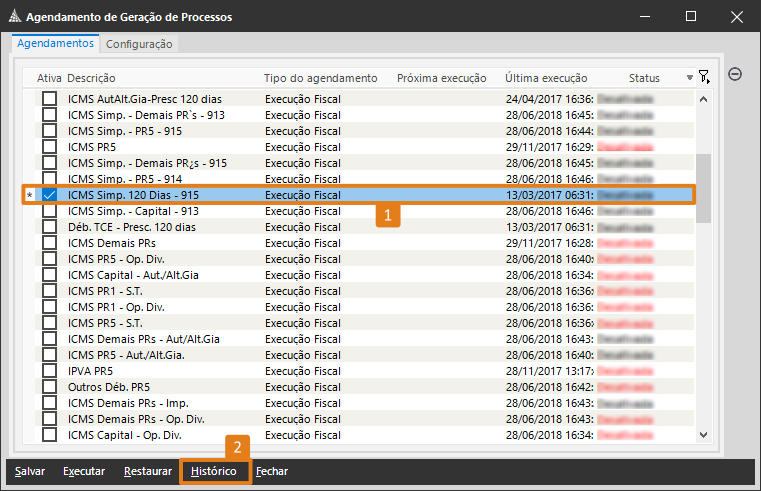Tick the checkbox for ICMS AutAlt.Gia-Presc 120 dias
761x491 pixels.
coord(49,99)
